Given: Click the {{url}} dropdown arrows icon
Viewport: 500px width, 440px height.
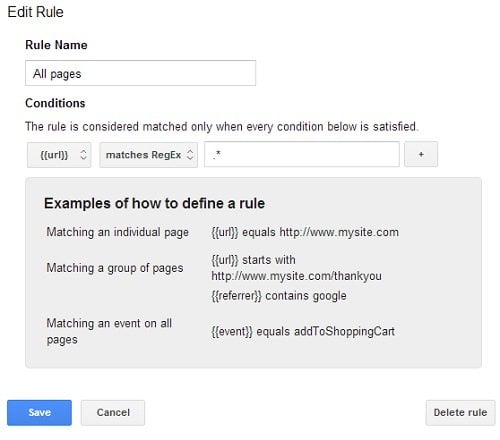Looking at the screenshot, I should [84, 155].
